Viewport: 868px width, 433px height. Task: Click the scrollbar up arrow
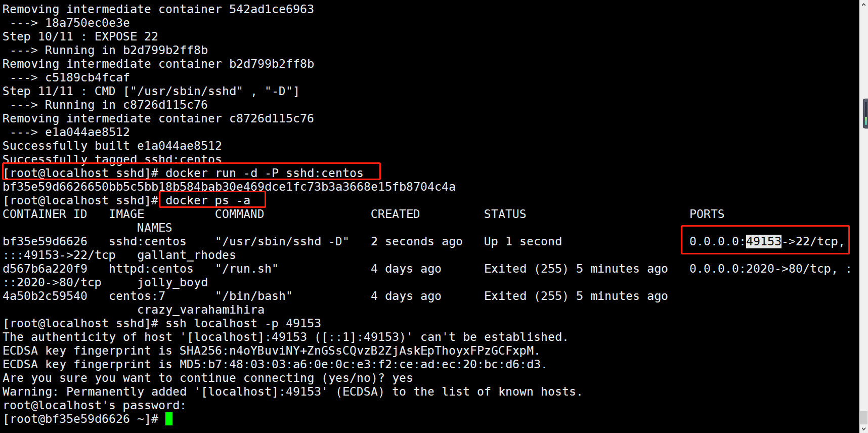pyautogui.click(x=863, y=4)
